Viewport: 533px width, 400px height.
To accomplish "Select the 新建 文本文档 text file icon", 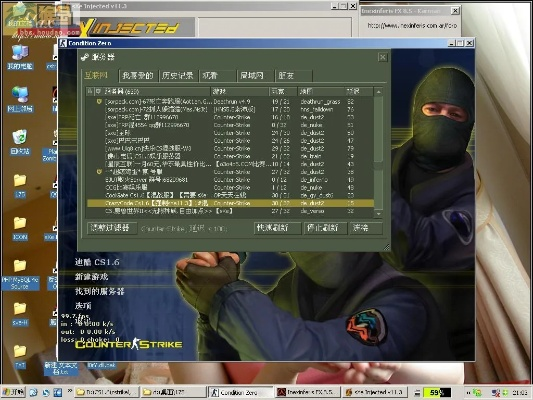I will pos(61,368).
